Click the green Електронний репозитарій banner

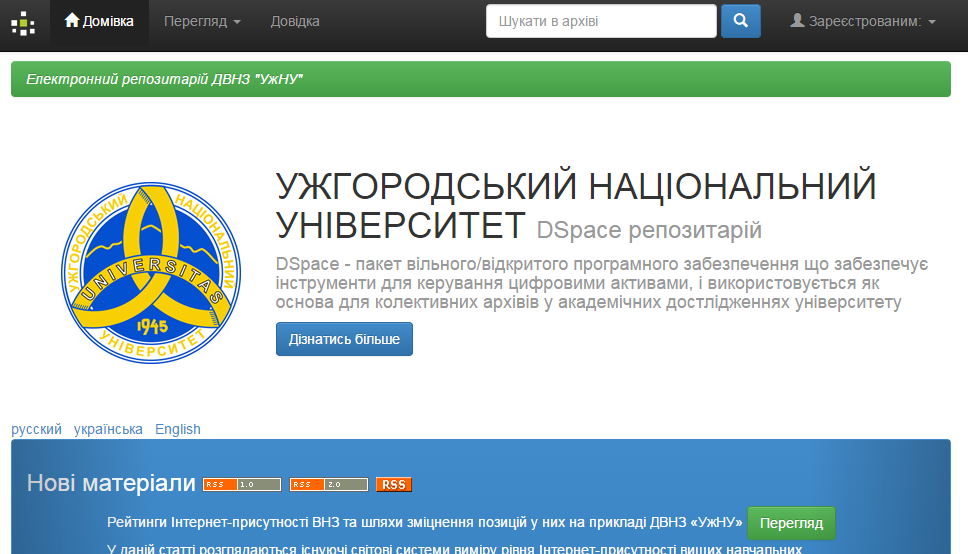tap(480, 79)
